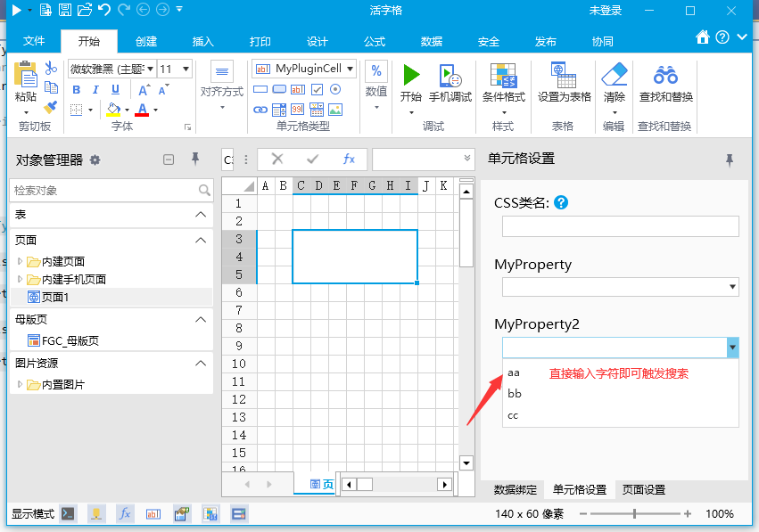This screenshot has height=532, width=759.
Task: Open the font family dropdown
Action: coord(151,70)
